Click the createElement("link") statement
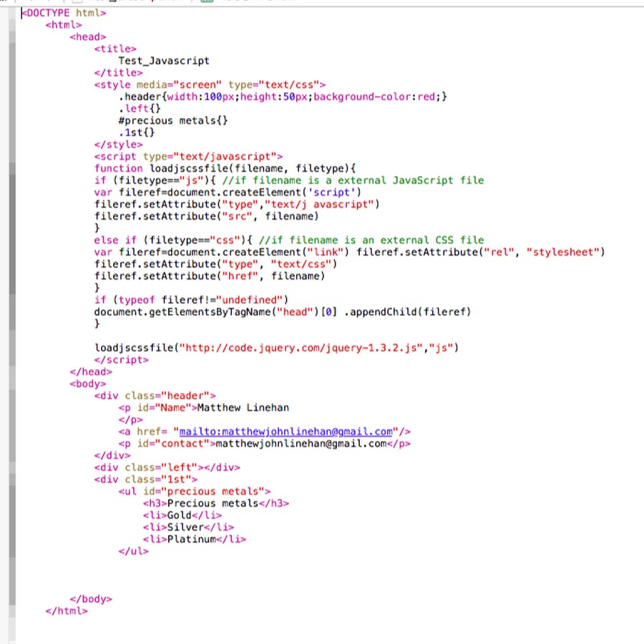Screen dimensions: 644x644 [222, 252]
